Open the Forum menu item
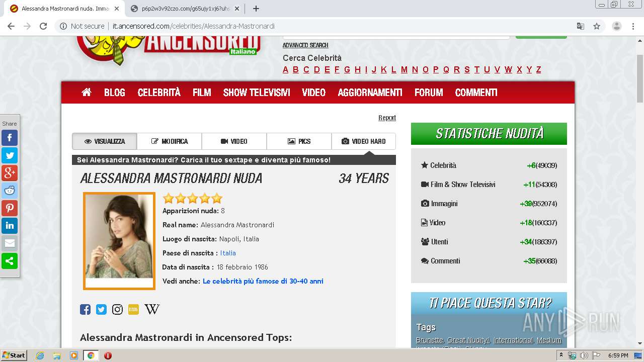Image resolution: width=644 pixels, height=362 pixels. (429, 93)
